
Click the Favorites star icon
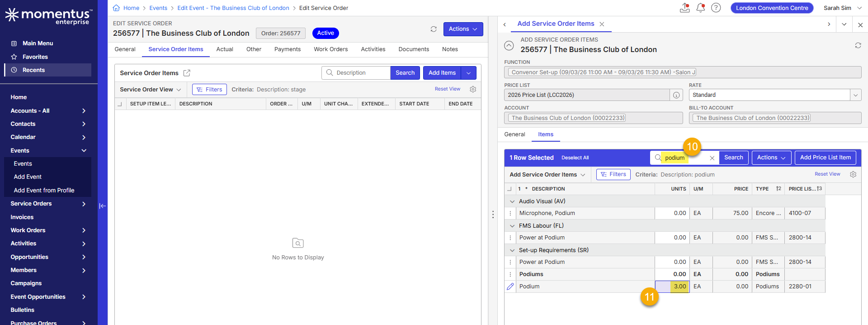[14, 57]
